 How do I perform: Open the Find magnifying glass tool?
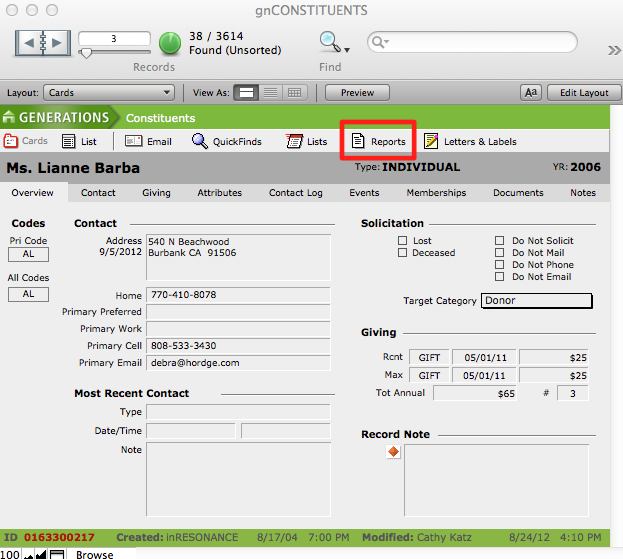[x=330, y=42]
